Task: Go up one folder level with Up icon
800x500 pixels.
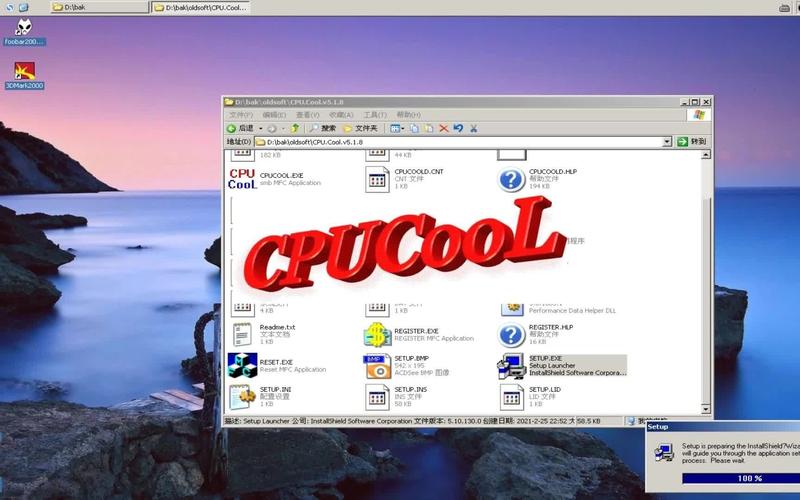Action: [295, 129]
